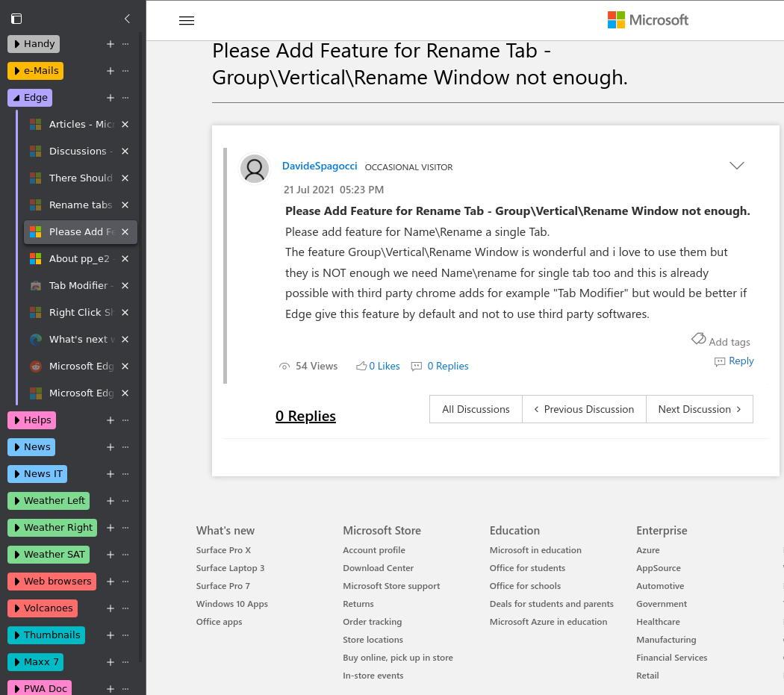Switch to the "About pp_e2" tab
The width and height of the screenshot is (784, 695).
click(78, 258)
